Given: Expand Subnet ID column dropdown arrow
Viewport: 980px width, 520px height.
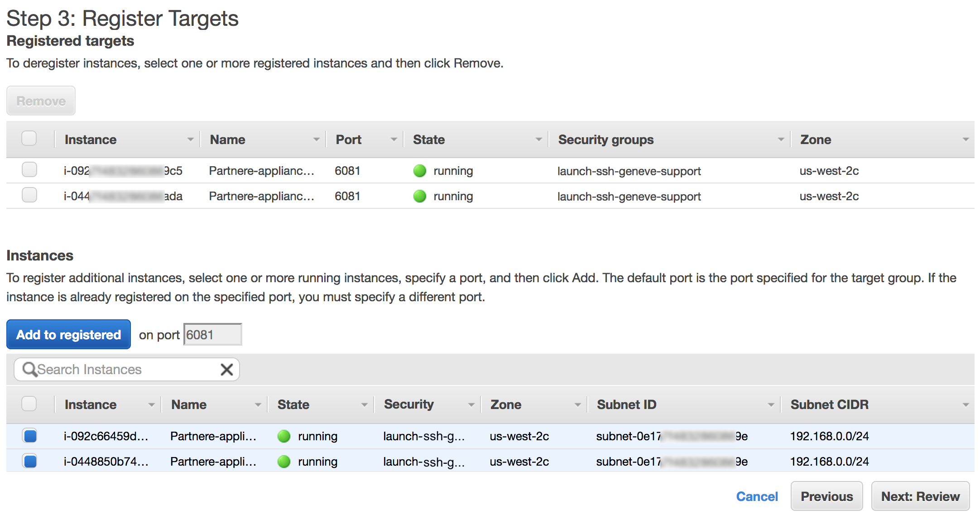Looking at the screenshot, I should click(771, 404).
